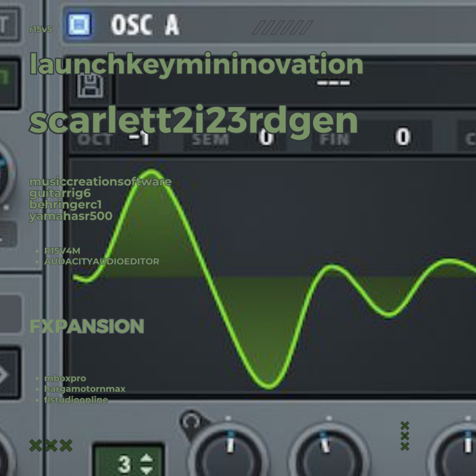
Task: Click the unison voice count 3
Action: click(125, 464)
